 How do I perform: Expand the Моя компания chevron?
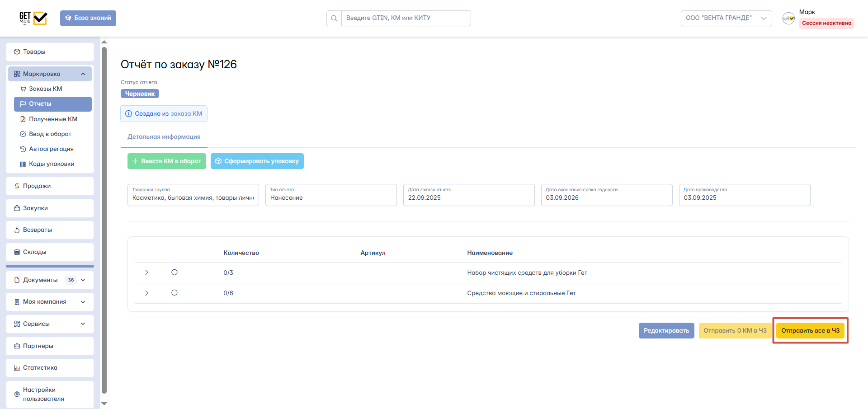coord(83,302)
